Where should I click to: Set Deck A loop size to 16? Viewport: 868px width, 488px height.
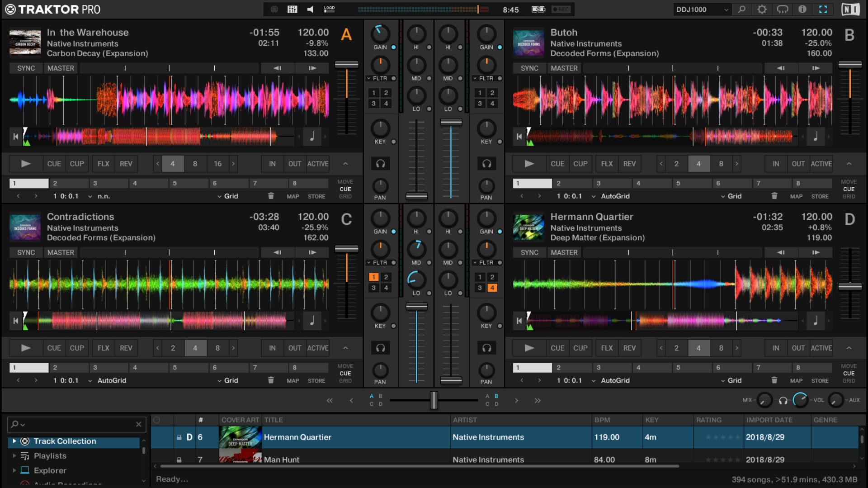point(218,164)
